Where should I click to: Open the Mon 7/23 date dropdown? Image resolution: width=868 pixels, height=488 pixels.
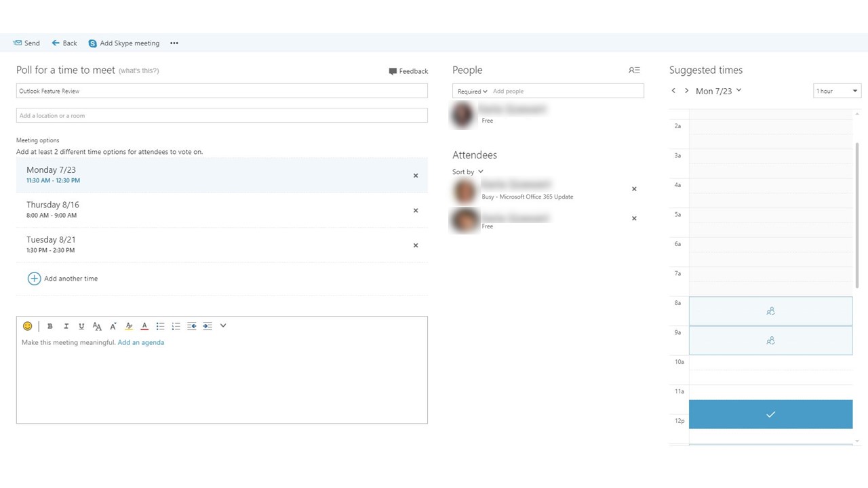(x=719, y=91)
